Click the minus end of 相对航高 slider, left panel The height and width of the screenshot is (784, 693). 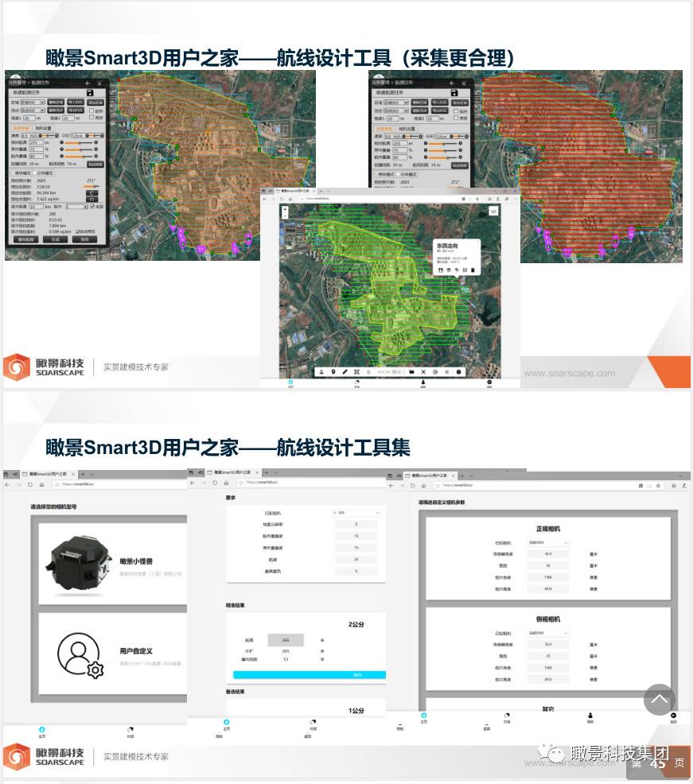click(61, 142)
